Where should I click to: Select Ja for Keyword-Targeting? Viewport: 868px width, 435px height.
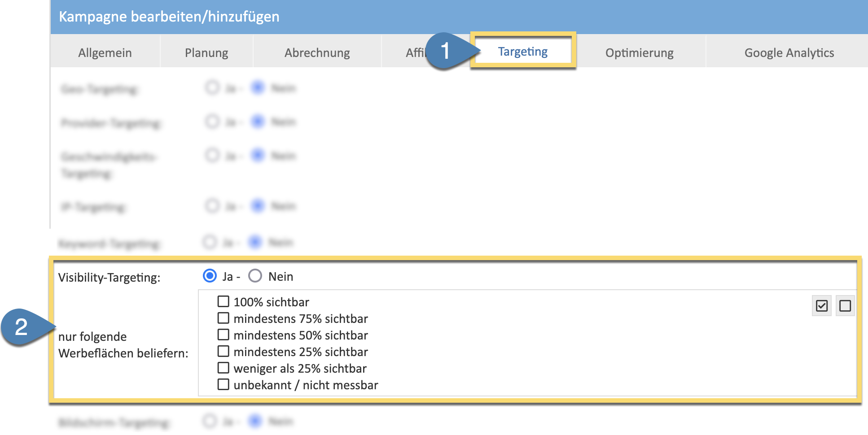click(209, 242)
